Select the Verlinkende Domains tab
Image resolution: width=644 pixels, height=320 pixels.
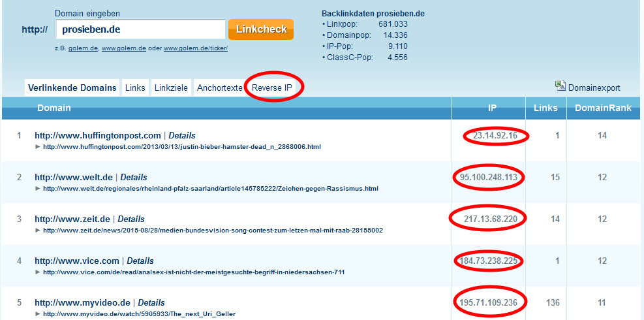pos(72,88)
